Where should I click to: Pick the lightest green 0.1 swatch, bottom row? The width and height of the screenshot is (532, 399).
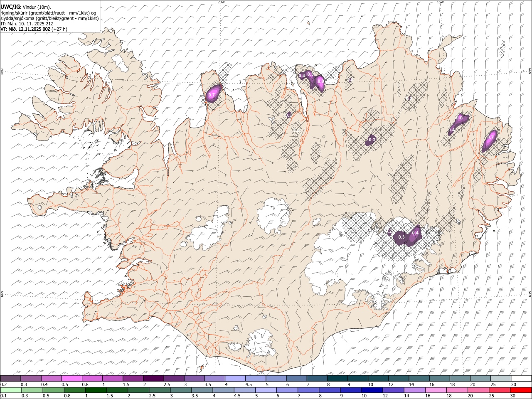coord(11,390)
